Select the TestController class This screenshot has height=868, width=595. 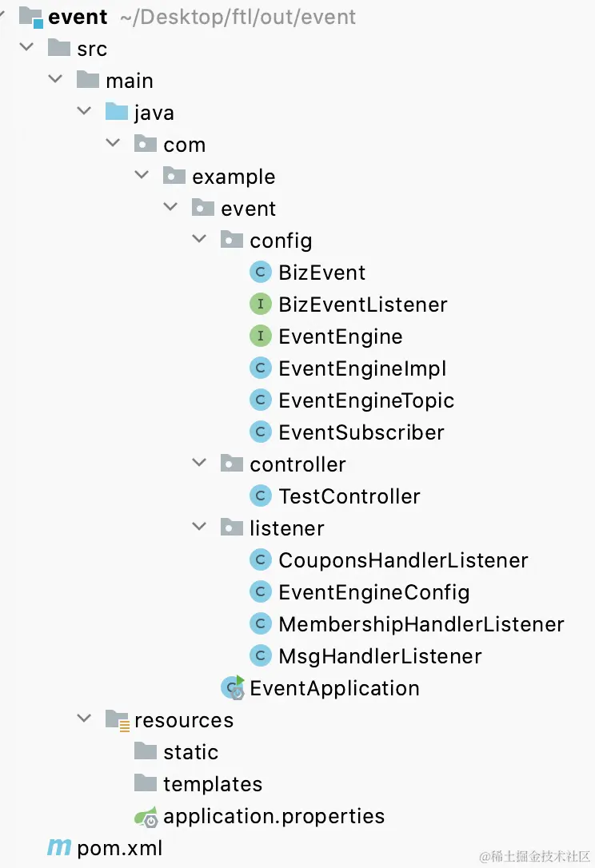click(x=349, y=496)
